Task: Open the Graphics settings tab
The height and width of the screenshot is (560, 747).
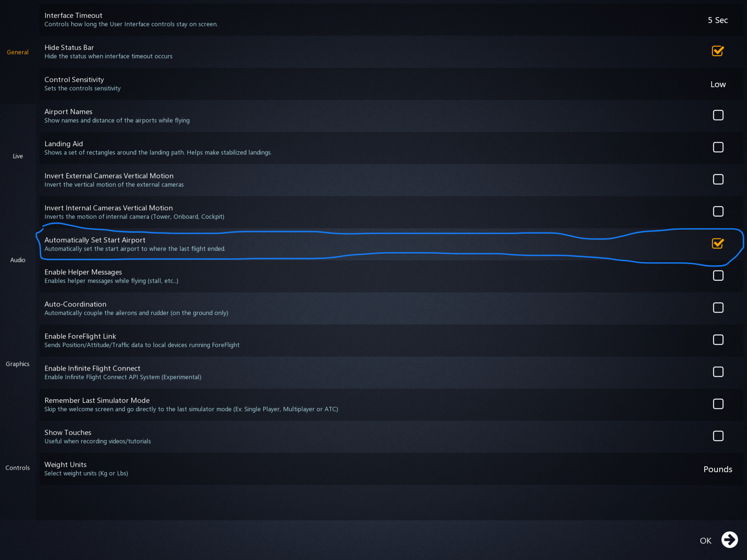Action: (17, 364)
